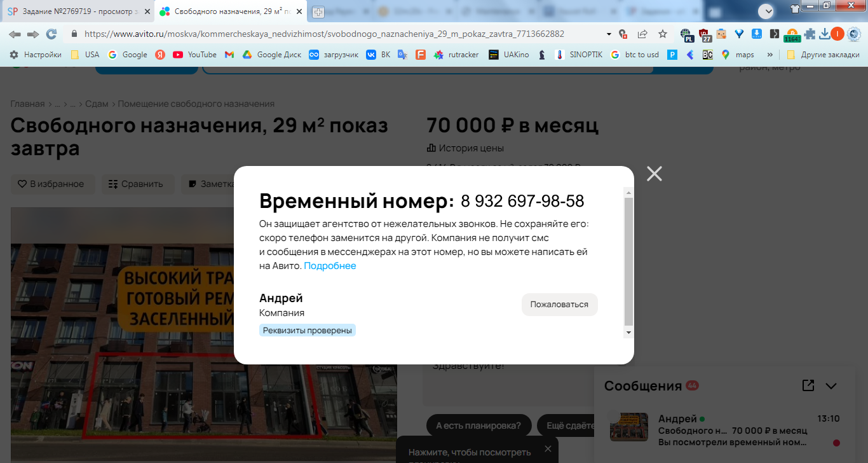The width and height of the screenshot is (868, 463).
Task: Click the popup scrollbar up arrow
Action: coord(628,192)
